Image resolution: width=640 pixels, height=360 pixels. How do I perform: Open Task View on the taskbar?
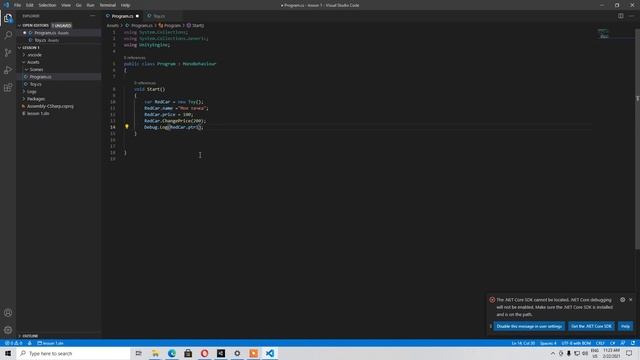138,353
